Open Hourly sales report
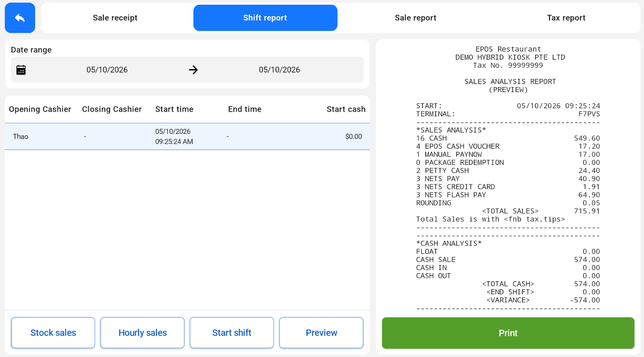The width and height of the screenshot is (644, 357). point(143,333)
